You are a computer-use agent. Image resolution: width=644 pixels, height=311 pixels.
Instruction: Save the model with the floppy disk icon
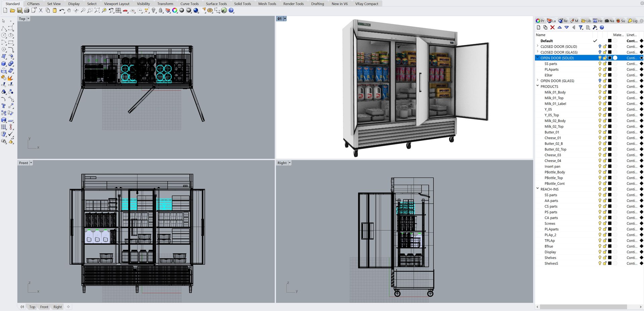point(19,10)
